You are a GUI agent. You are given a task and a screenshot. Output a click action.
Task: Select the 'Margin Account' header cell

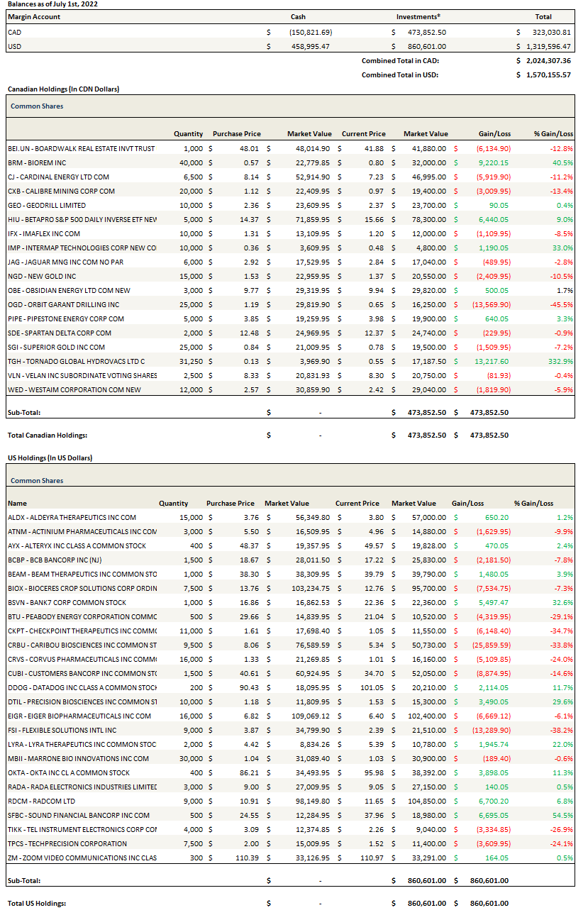click(x=34, y=17)
